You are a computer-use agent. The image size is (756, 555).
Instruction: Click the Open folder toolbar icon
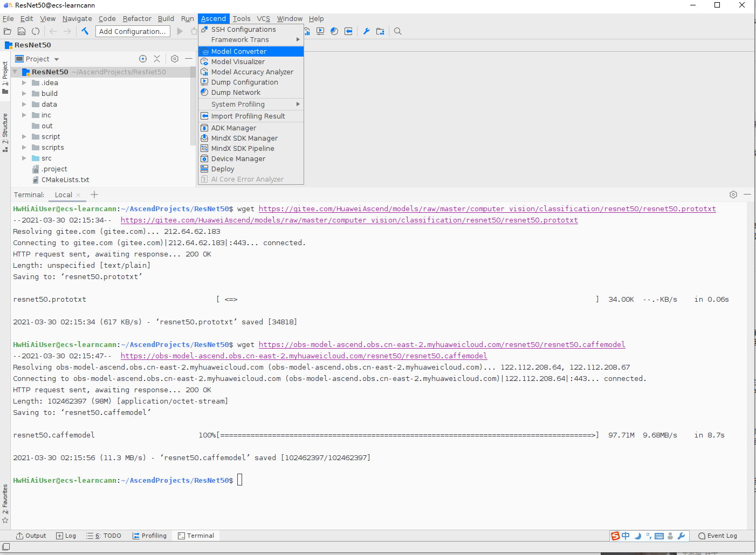click(x=8, y=31)
